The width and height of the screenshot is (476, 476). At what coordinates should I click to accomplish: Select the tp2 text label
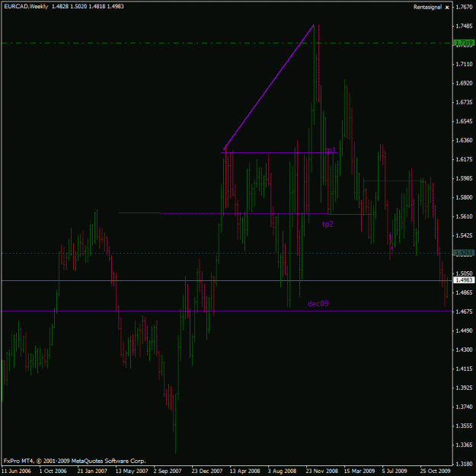coord(327,224)
